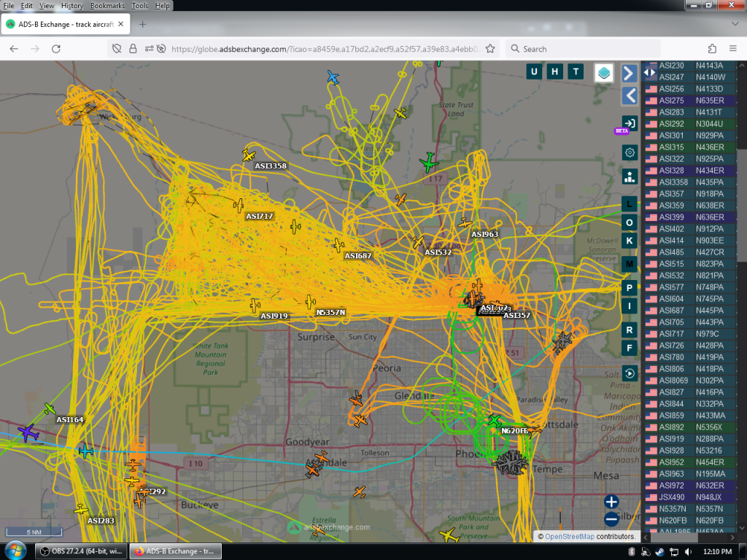Select aircraft icon labeled ASI283 on the map
Viewport: 747px width, 560px height.
pos(81,510)
